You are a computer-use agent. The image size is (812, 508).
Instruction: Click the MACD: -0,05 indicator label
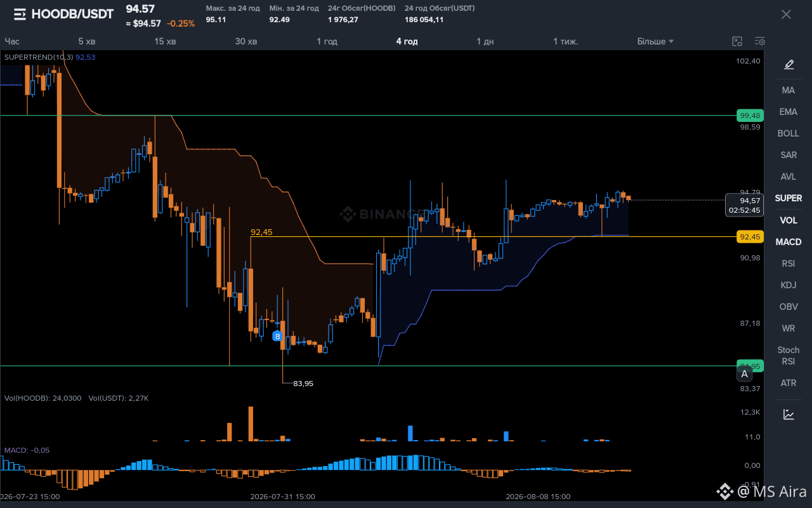click(x=27, y=450)
